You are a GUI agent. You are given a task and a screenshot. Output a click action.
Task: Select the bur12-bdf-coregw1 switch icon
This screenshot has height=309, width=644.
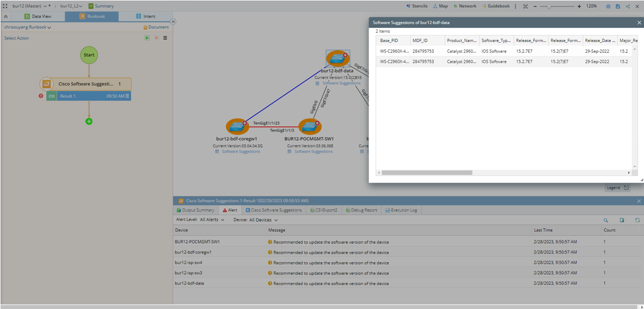pyautogui.click(x=237, y=127)
